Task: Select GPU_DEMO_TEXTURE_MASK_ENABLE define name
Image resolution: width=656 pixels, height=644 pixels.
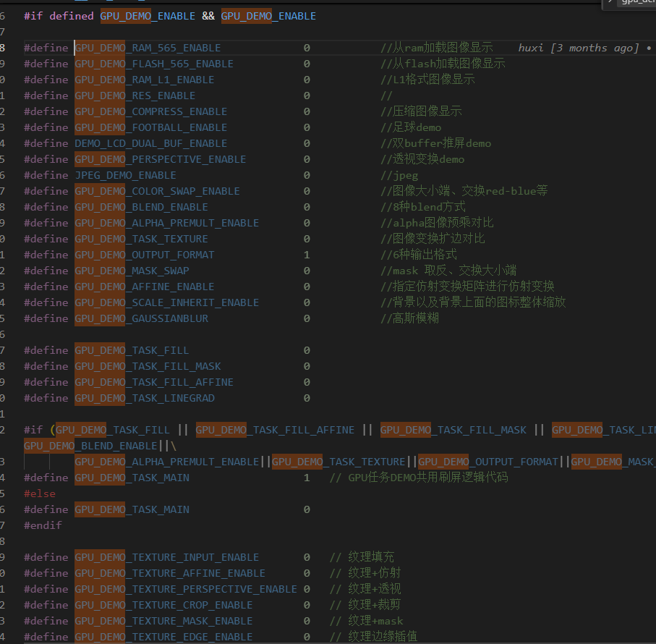Action: (x=163, y=621)
